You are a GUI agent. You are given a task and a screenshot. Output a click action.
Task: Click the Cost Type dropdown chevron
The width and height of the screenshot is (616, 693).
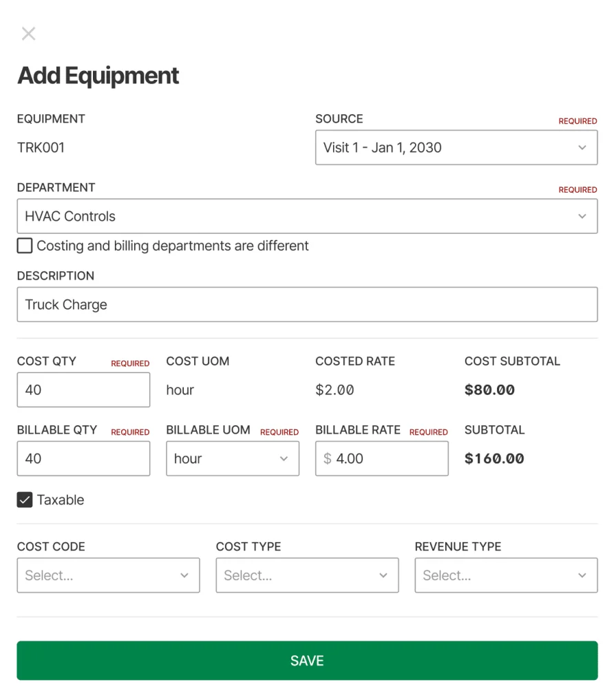point(384,575)
